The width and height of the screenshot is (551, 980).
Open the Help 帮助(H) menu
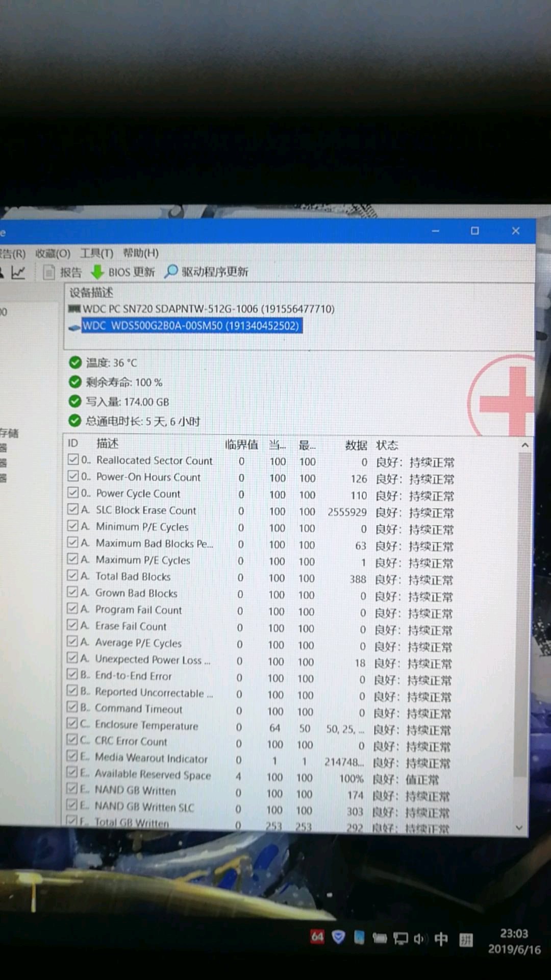coord(141,253)
